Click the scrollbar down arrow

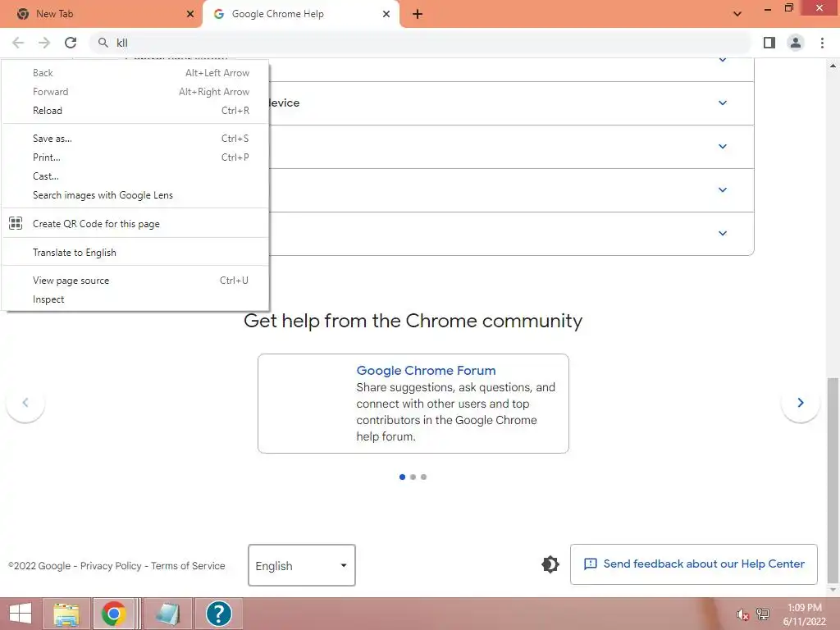point(833,591)
